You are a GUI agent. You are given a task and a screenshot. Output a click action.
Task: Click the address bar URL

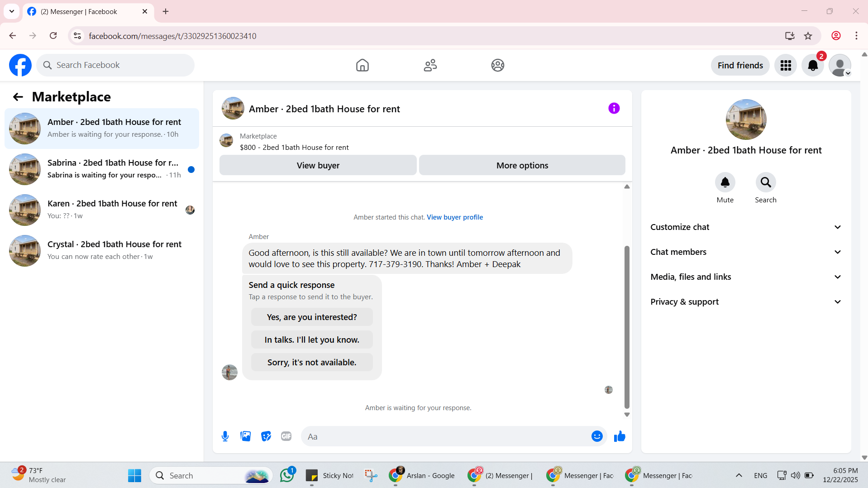coord(172,36)
